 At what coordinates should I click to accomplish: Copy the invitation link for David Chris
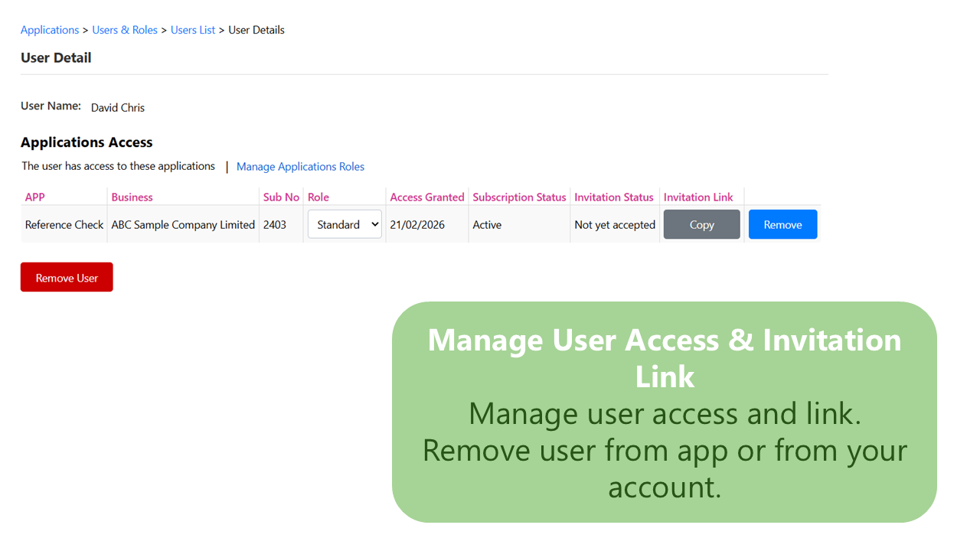click(x=701, y=224)
